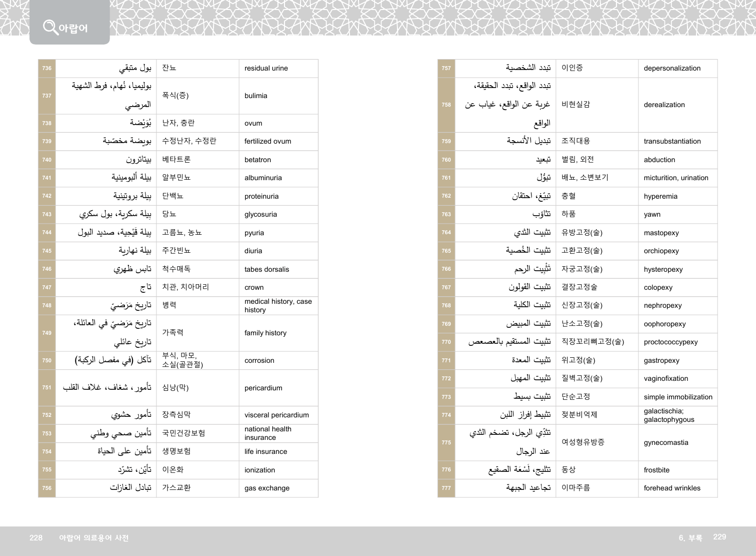Click the 'depersonalization' term
Viewport: 756px width, 556px height.
pos(672,69)
